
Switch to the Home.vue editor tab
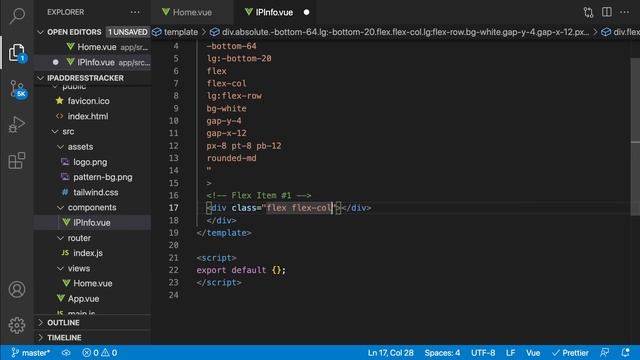pyautogui.click(x=192, y=12)
